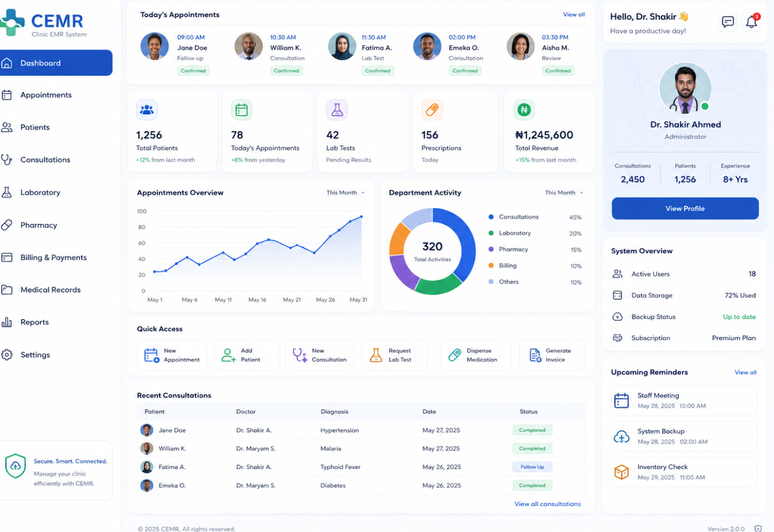Click View all consultations link
Viewport: 774px width, 532px height.
(548, 504)
